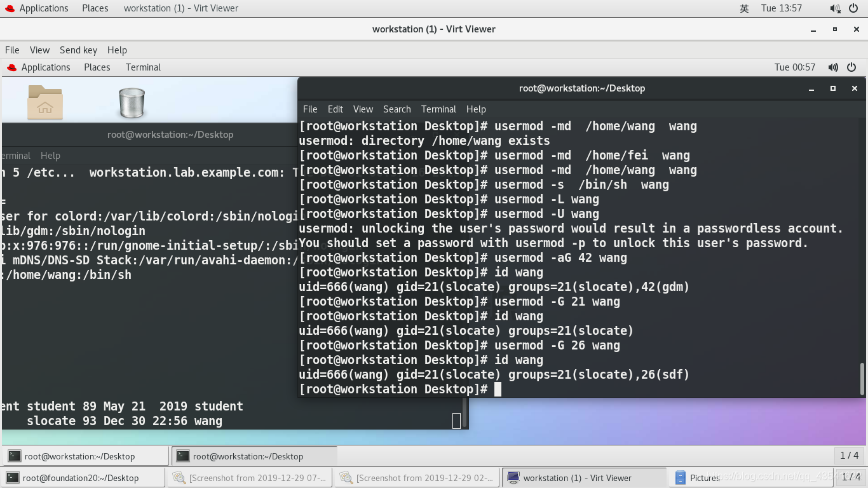
Task: Click 'usermod -s /bin/sh wang' command line
Action: click(581, 185)
